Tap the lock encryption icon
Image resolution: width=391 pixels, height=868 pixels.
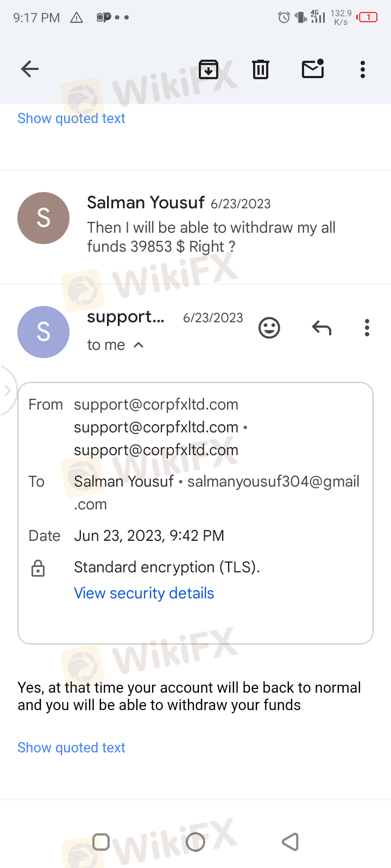click(38, 569)
